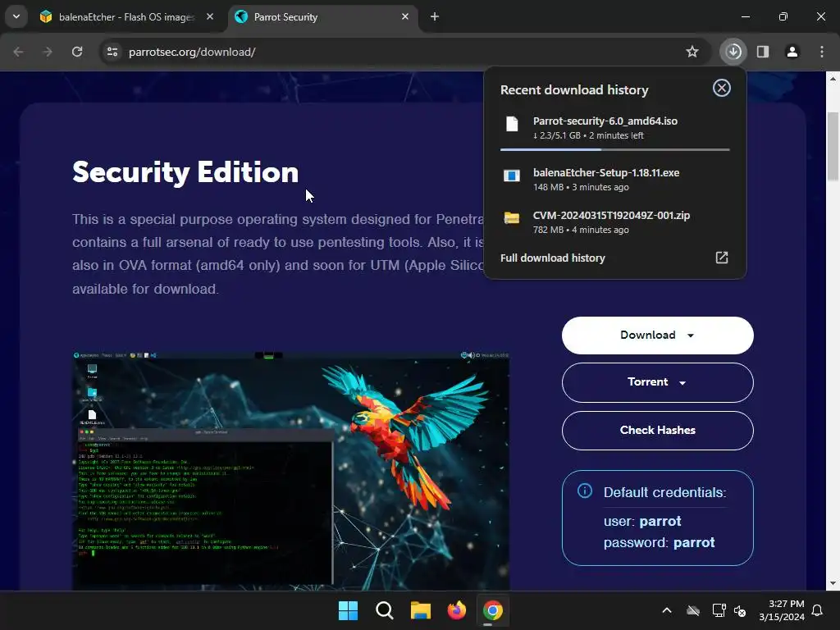Click the bold password value 'parrot'
This screenshot has width=840, height=630.
[694, 543]
